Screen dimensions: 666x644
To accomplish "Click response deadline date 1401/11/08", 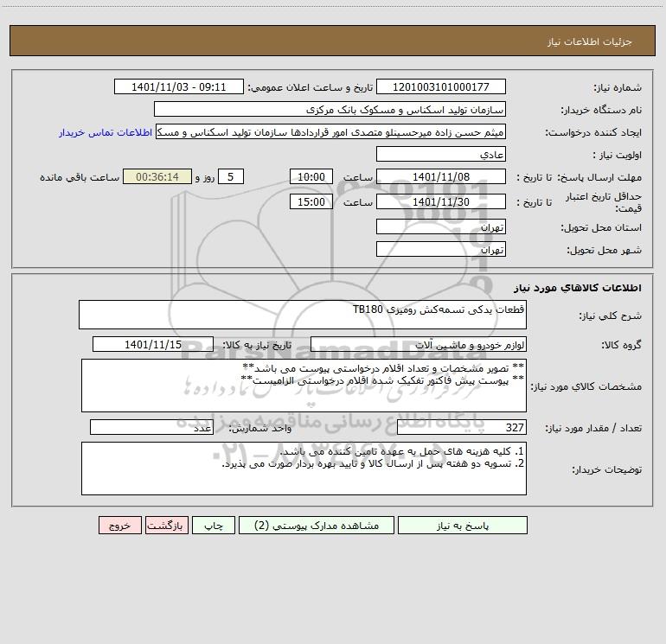I will click(x=441, y=176).
